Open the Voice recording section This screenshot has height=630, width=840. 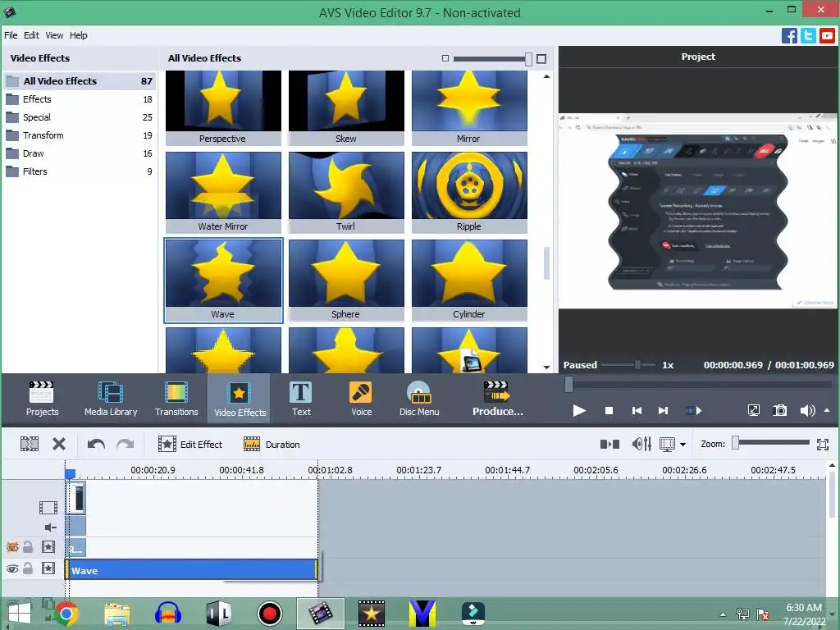click(361, 399)
